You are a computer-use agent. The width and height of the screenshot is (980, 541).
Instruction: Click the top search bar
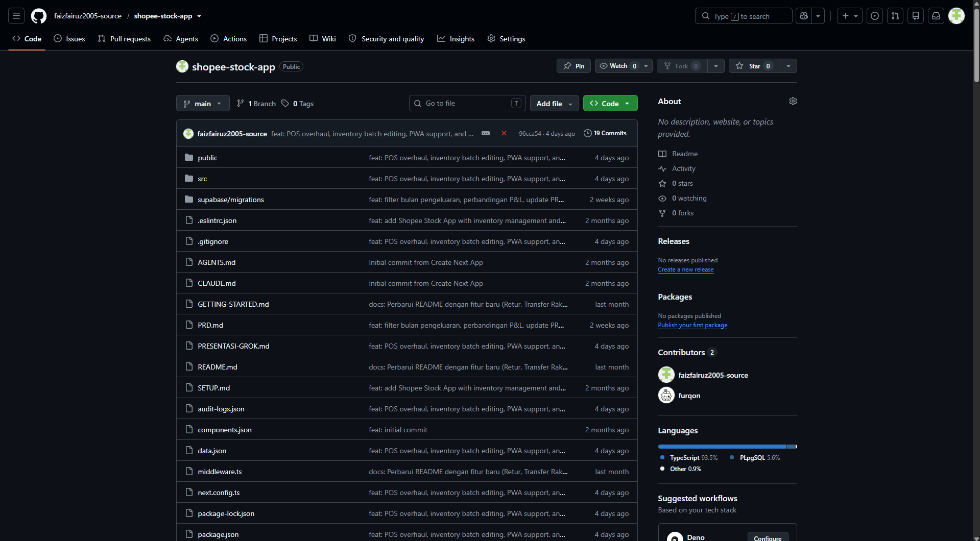(744, 16)
